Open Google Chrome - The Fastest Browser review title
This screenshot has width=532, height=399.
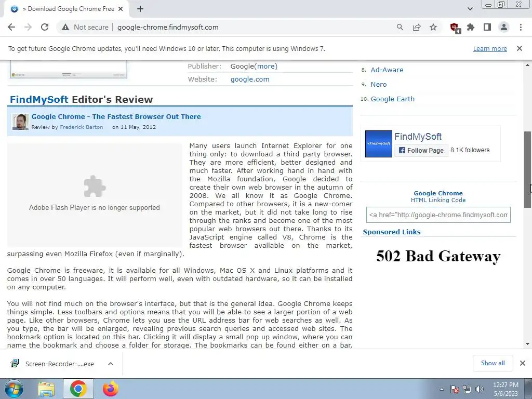tap(116, 117)
